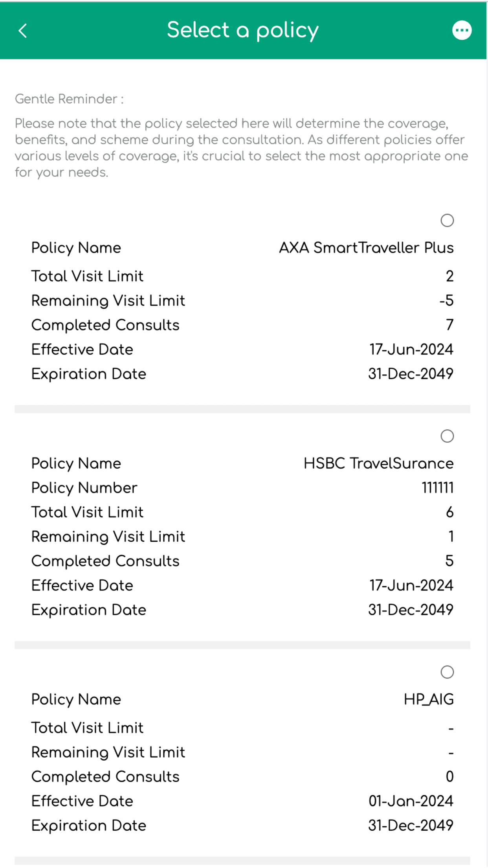Choose the HP_AIG policy radio button
488x868 pixels.
point(447,672)
